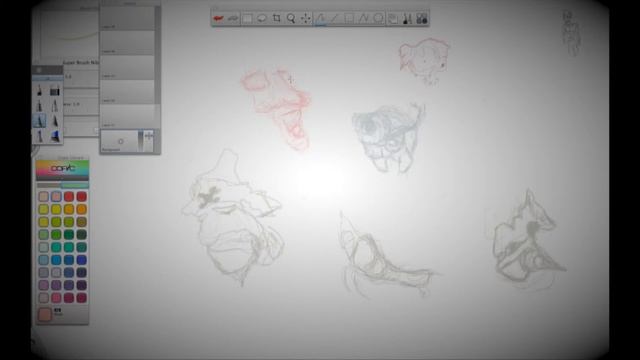Select the rectangular marquee selection tool
The width and height of the screenshot is (640, 360).
[x=247, y=18]
